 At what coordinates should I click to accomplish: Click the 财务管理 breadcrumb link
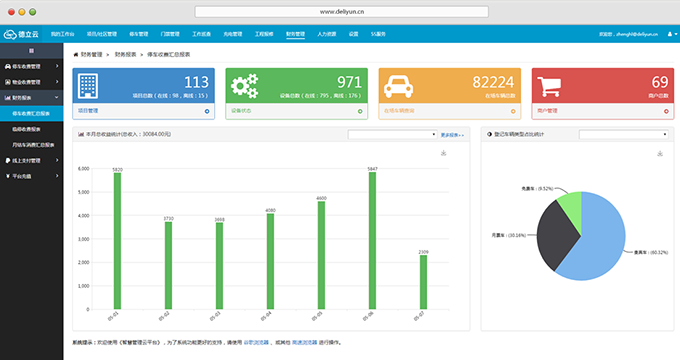[x=92, y=55]
